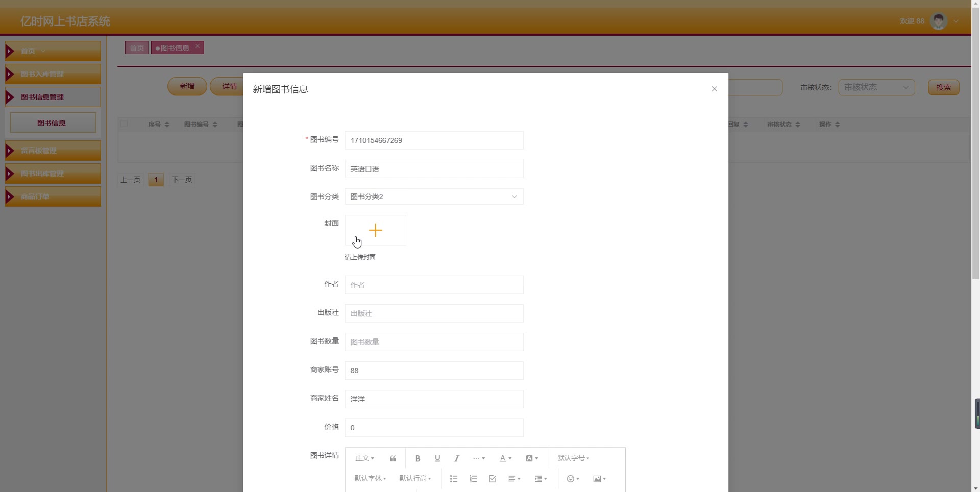Viewport: 980px width, 492px height.
Task: Open the font color picker
Action: pos(505,458)
